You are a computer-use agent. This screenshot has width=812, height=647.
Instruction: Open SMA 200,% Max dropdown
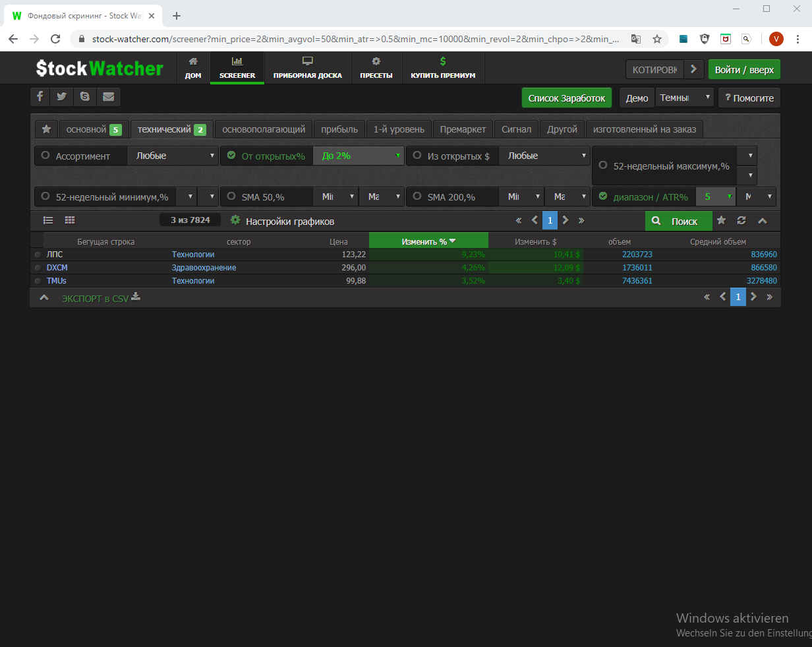(x=567, y=197)
